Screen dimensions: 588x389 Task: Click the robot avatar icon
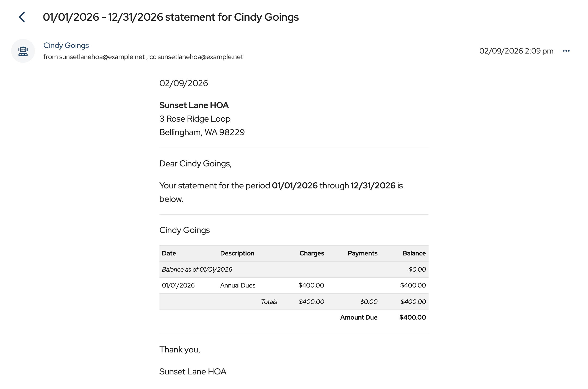(x=23, y=51)
